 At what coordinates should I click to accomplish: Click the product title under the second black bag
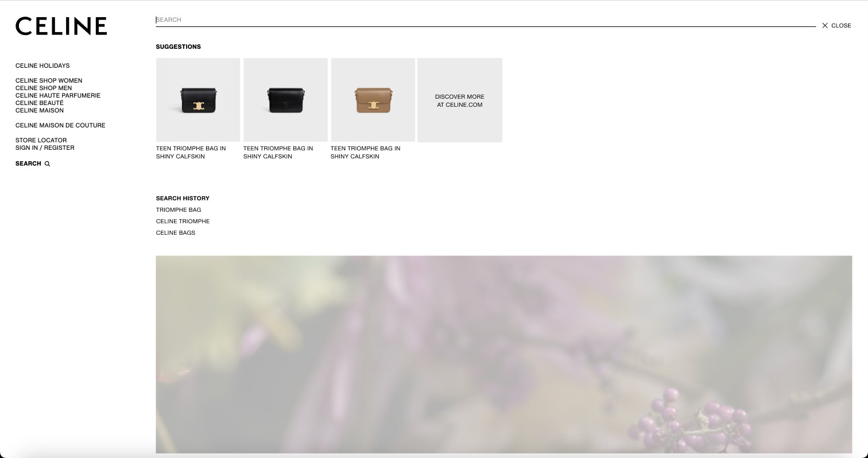[x=278, y=152]
